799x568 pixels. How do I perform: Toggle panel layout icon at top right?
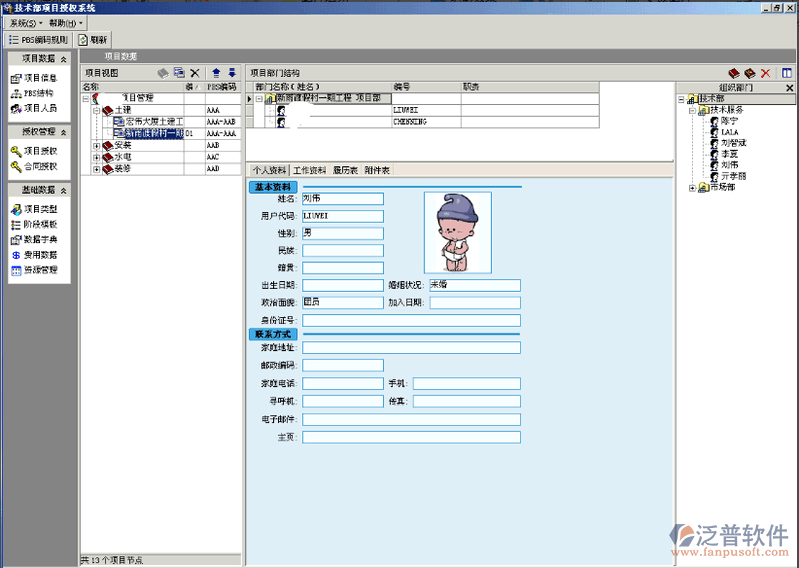[787, 73]
